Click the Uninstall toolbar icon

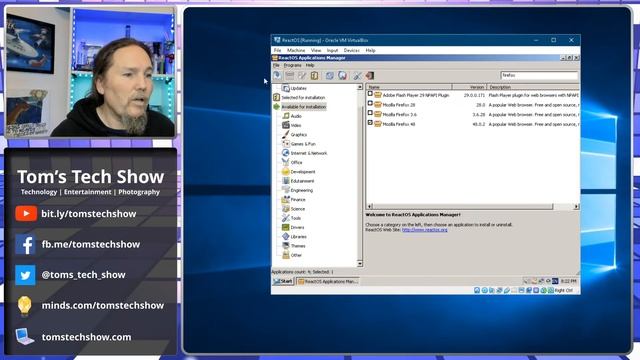click(289, 76)
